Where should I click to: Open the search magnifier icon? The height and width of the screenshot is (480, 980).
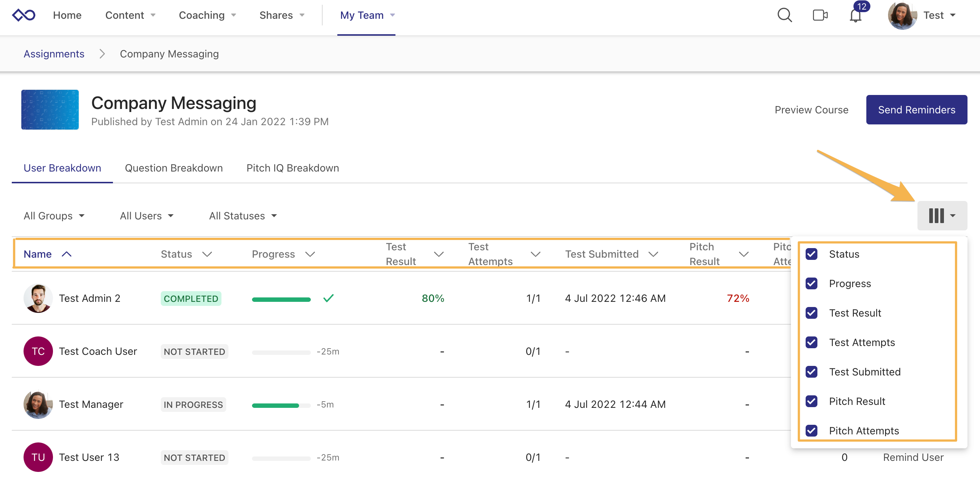click(x=784, y=15)
